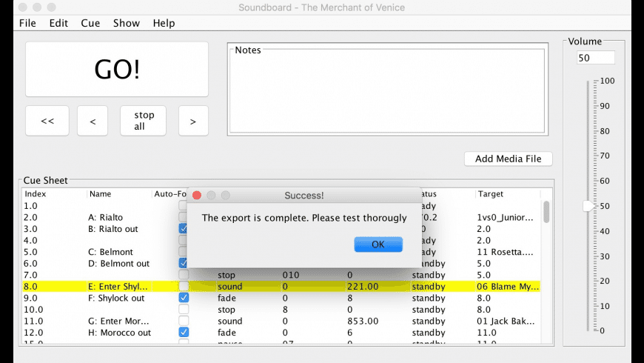Click the 100 mark on Volume scale
The width and height of the screenshot is (644, 363).
tap(607, 81)
